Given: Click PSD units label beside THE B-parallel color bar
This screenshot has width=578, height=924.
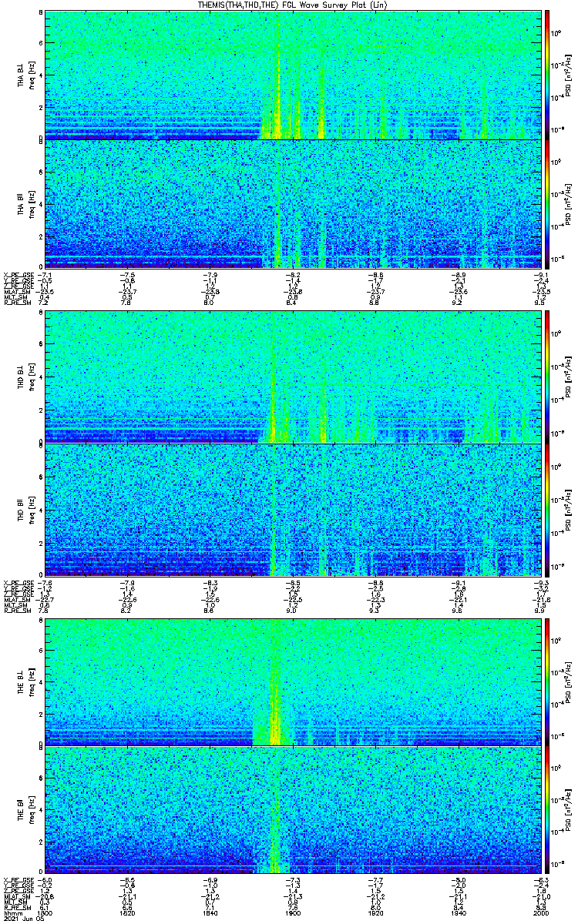Looking at the screenshot, I should [x=569, y=809].
